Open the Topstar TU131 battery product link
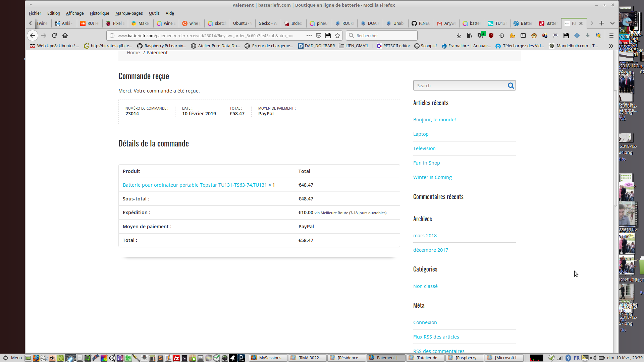The width and height of the screenshot is (644, 362). coord(195,185)
